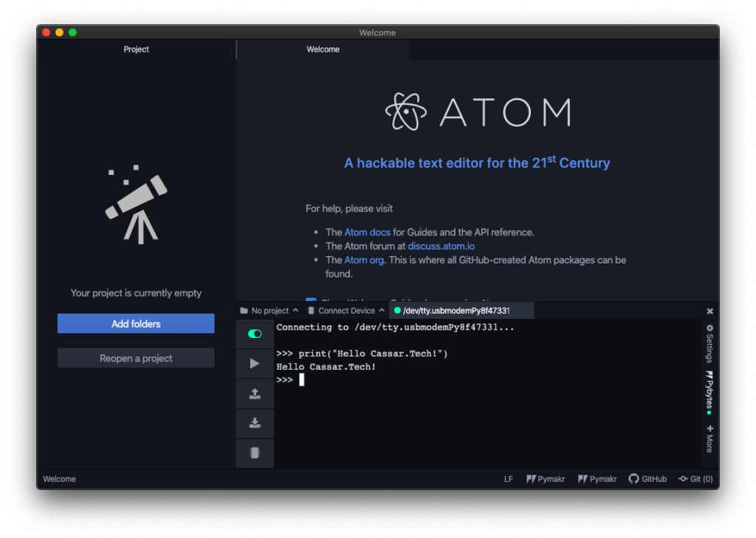
Task: Click the folder icon beside No project
Action: pos(244,311)
